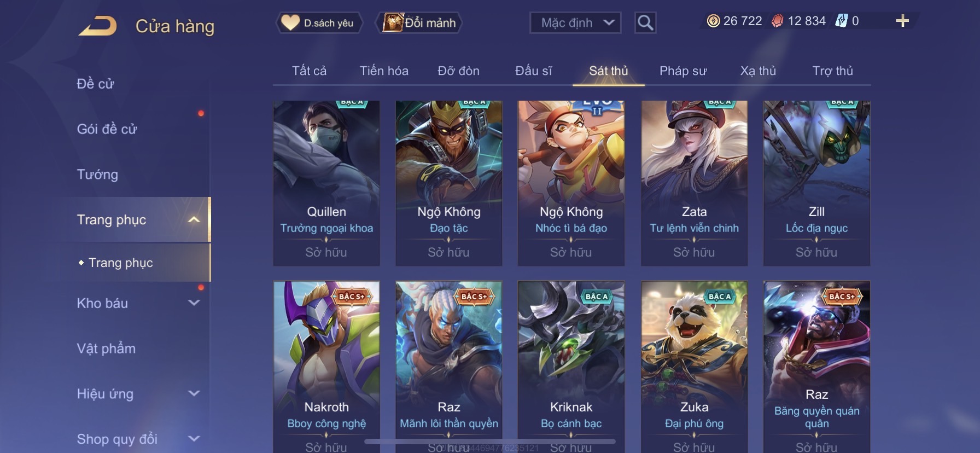Screen dimensions: 980x453
Task: Select the Zuka Đại phú ông skin card
Action: 694,367
